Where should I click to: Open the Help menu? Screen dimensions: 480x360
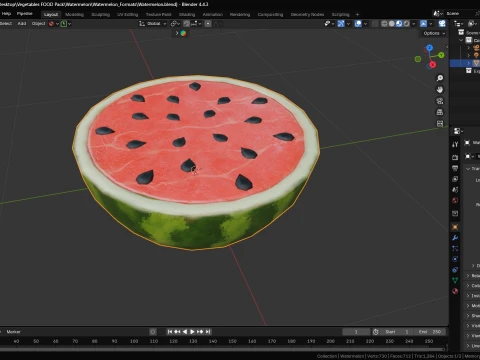click(6, 14)
